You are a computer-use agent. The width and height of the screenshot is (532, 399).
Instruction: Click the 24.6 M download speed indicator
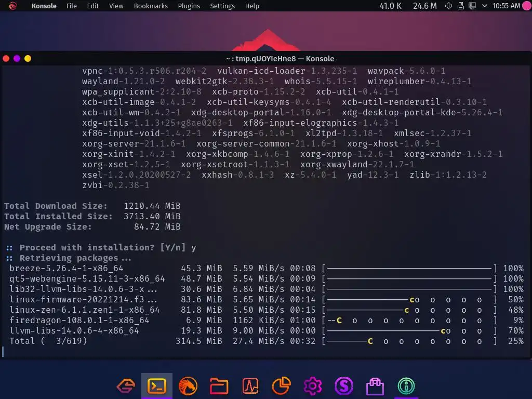[x=425, y=6]
